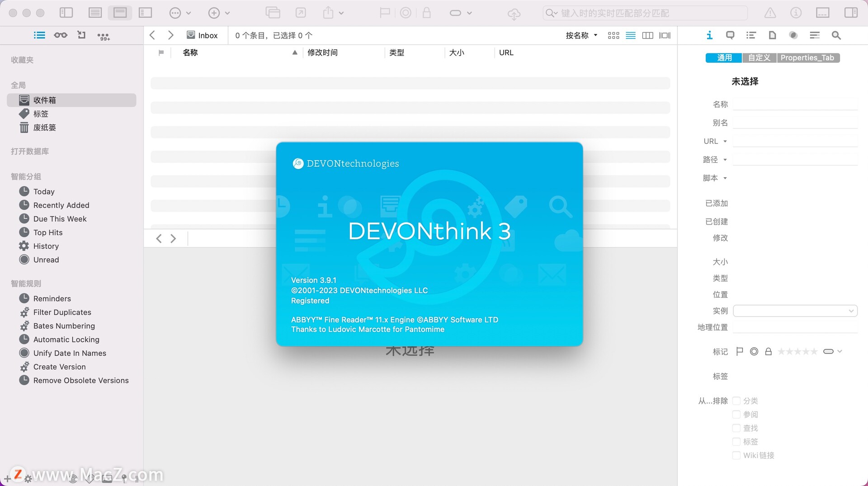Select the sidebar navigation list tab icon
The width and height of the screenshot is (868, 486).
pos(39,35)
